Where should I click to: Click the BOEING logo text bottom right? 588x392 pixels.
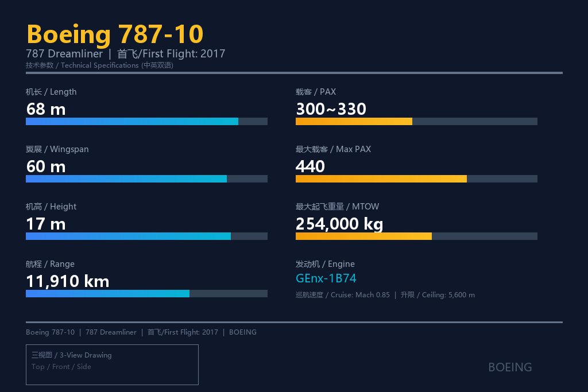pyautogui.click(x=510, y=367)
